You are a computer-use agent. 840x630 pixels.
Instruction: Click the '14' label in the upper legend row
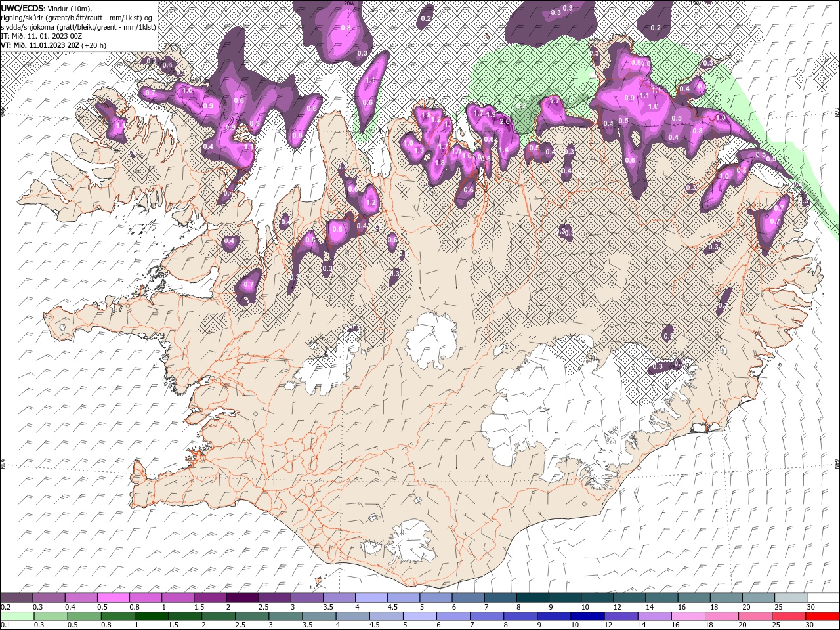click(x=650, y=607)
